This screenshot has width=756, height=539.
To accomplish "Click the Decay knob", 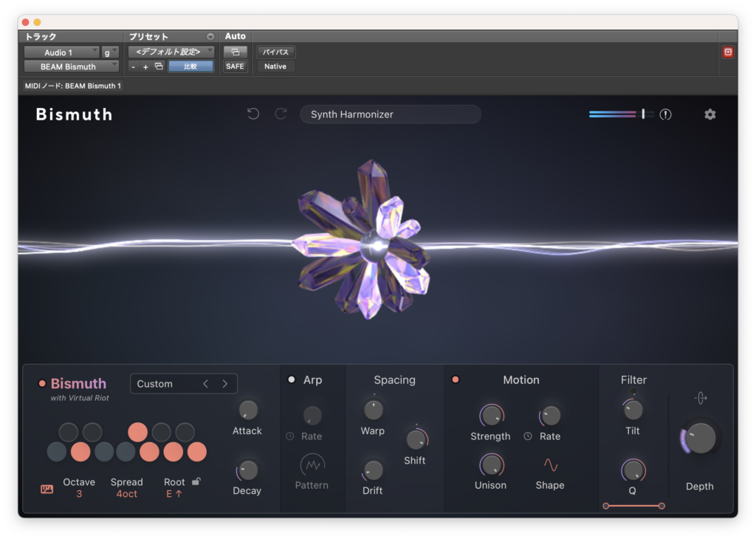I will click(x=248, y=470).
